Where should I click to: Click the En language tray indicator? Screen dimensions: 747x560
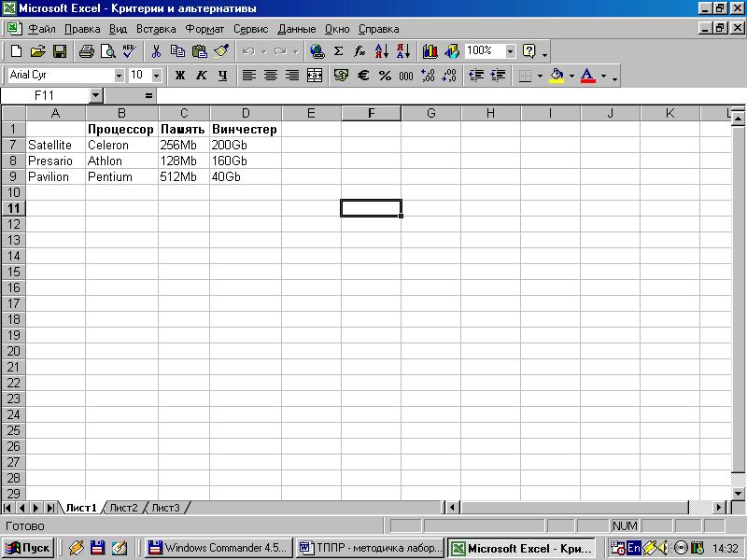tap(634, 548)
